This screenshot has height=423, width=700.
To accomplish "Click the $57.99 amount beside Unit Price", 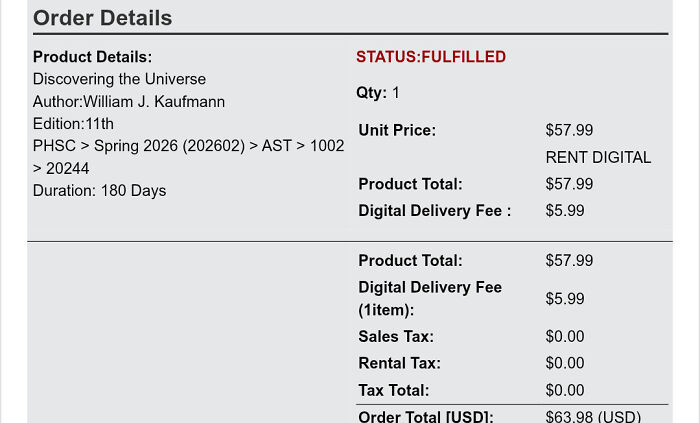I will pyautogui.click(x=569, y=130).
